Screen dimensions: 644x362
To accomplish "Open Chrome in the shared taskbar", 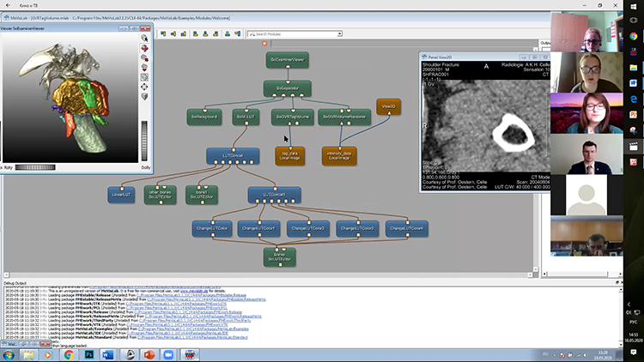I will pos(69,355).
